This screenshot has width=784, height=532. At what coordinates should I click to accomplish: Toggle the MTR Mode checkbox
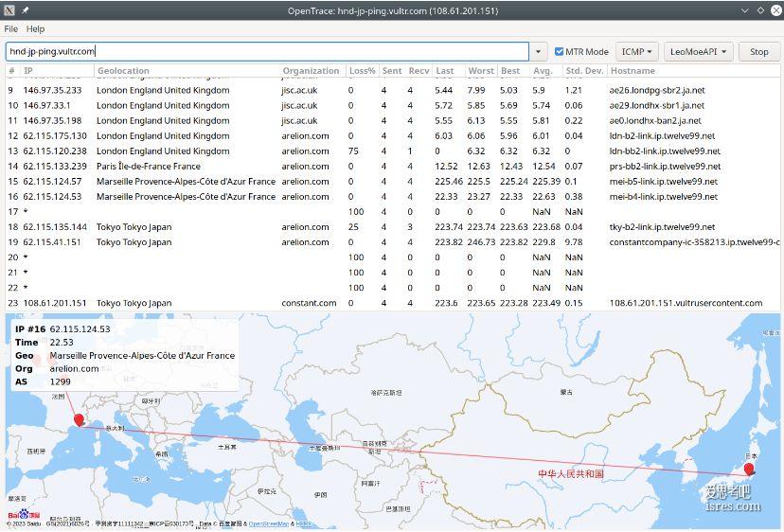559,51
